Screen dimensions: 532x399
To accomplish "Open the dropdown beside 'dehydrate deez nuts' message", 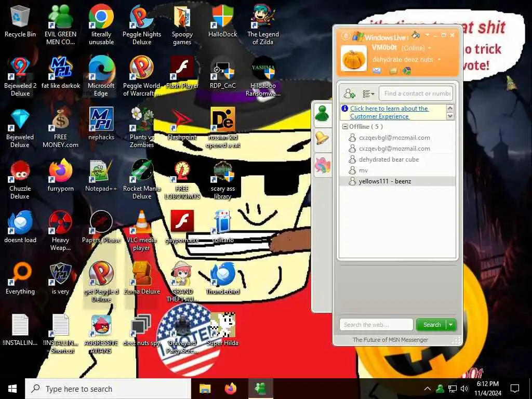I will [x=440, y=60].
